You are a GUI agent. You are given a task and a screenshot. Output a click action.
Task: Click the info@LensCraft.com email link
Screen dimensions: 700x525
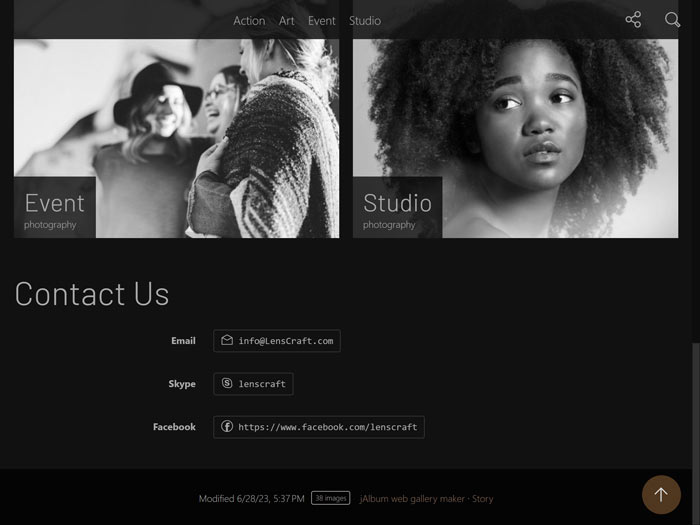(x=277, y=341)
